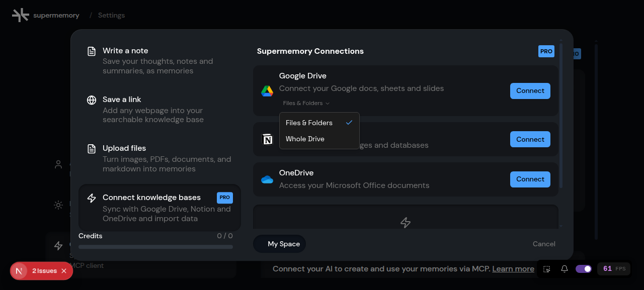This screenshot has height=290, width=644.
Task: Follow the Learn more link
Action: pos(513,269)
